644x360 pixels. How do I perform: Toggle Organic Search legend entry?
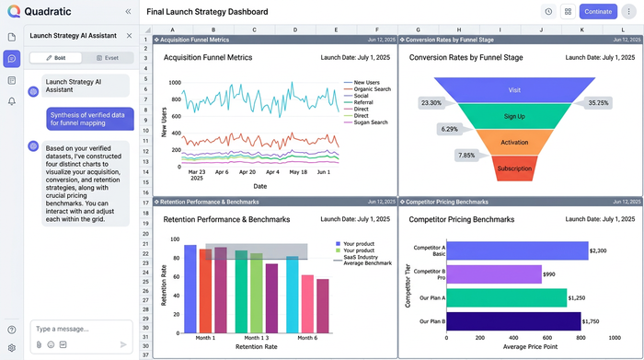[367, 89]
